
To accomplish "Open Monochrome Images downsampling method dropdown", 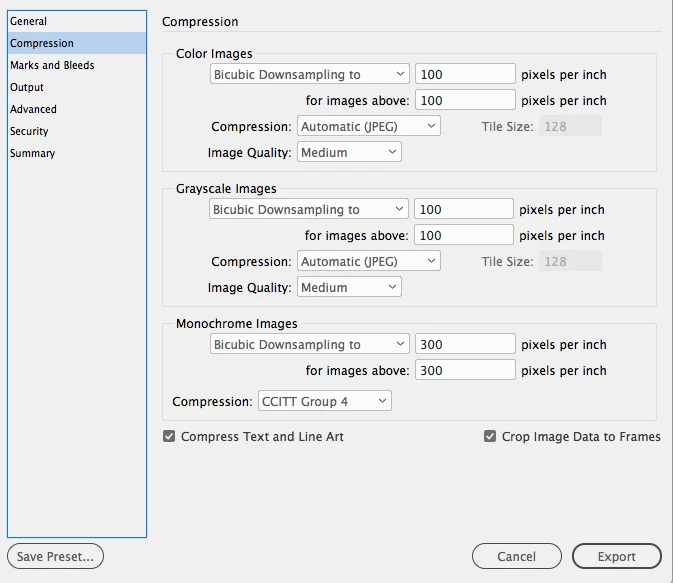I will (x=309, y=344).
